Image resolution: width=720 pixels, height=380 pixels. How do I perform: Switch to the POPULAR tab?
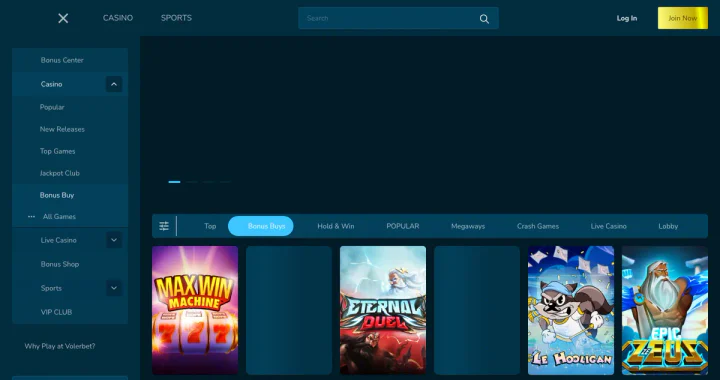coord(403,226)
